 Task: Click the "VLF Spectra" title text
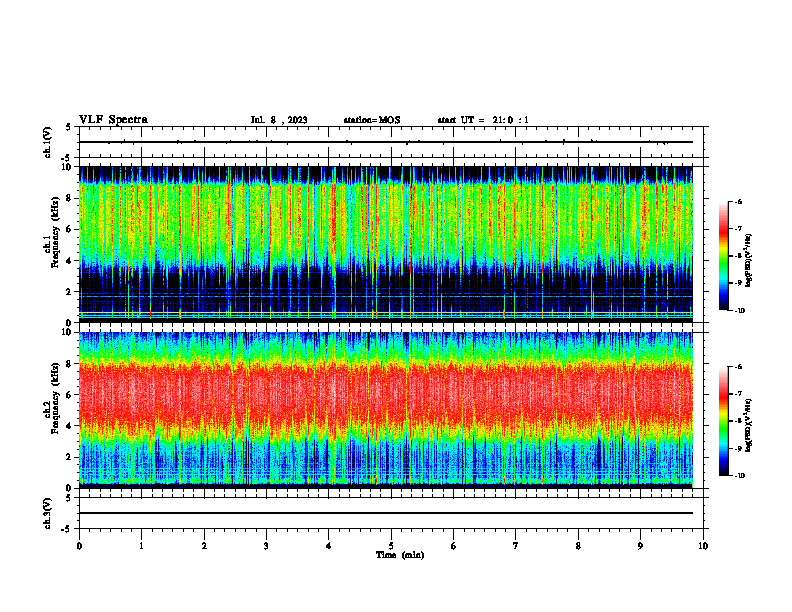113,120
